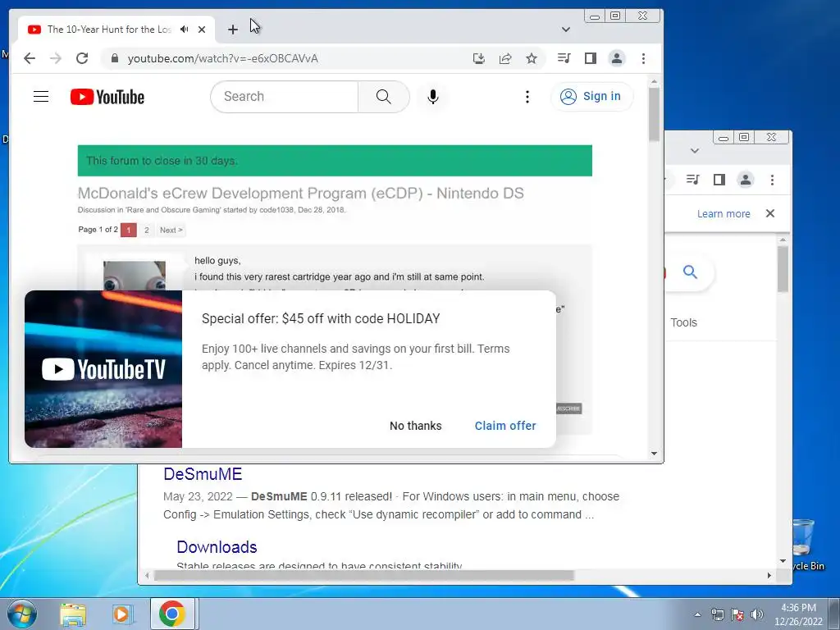Click the Chrome taskbar button
840x630 pixels.
pyautogui.click(x=172, y=614)
